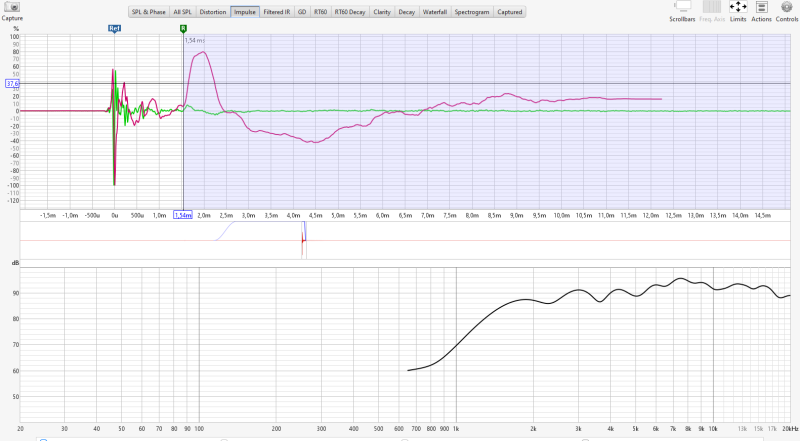
Task: Switch to the SPL & Phase tab
Action: (x=148, y=12)
